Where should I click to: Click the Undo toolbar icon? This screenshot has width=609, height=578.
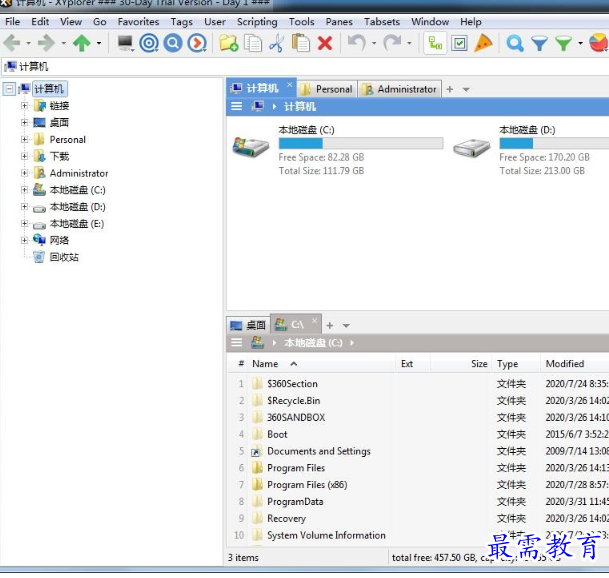(357, 43)
